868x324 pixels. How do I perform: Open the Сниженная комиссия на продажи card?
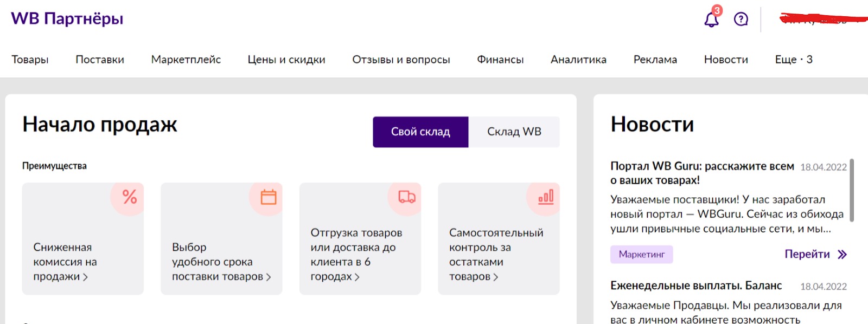83,238
